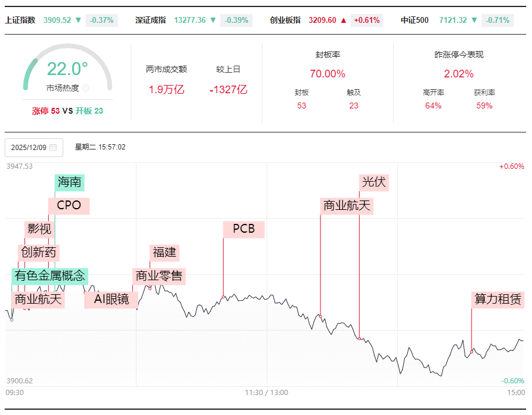Select the 海南 sector tag on chart
The height and width of the screenshot is (415, 532).
pyautogui.click(x=70, y=182)
